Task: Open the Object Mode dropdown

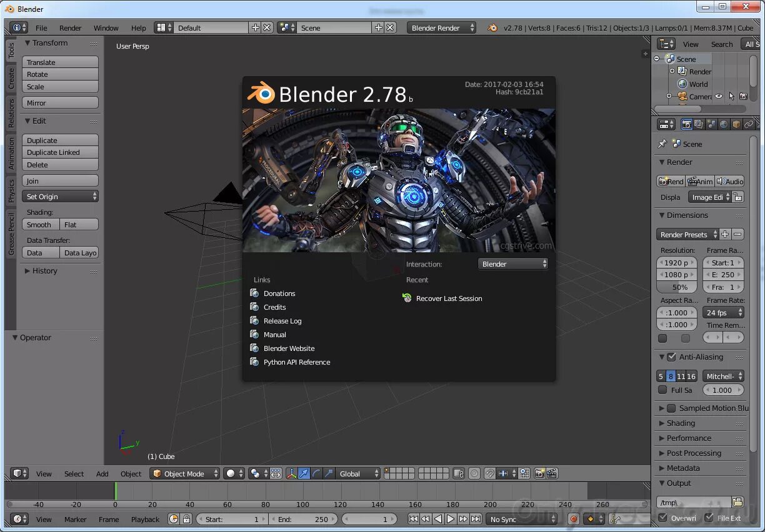Action: click(x=186, y=473)
